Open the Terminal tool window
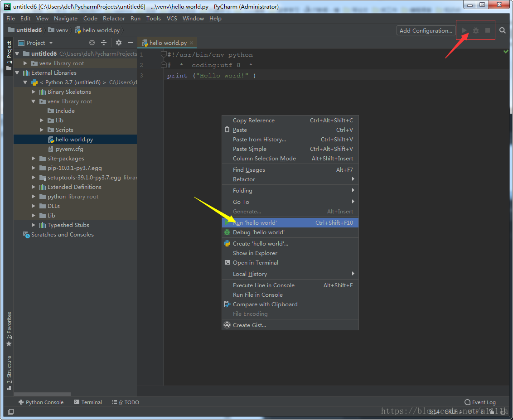Viewport: 513px width, 420px height. click(88, 402)
